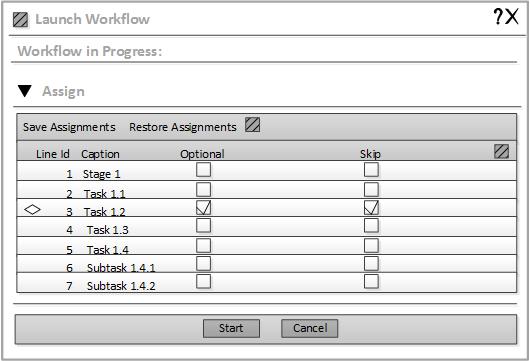The height and width of the screenshot is (361, 530).
Task: Click the hatched icon beside Launch Workflow title
Action: [x=20, y=20]
